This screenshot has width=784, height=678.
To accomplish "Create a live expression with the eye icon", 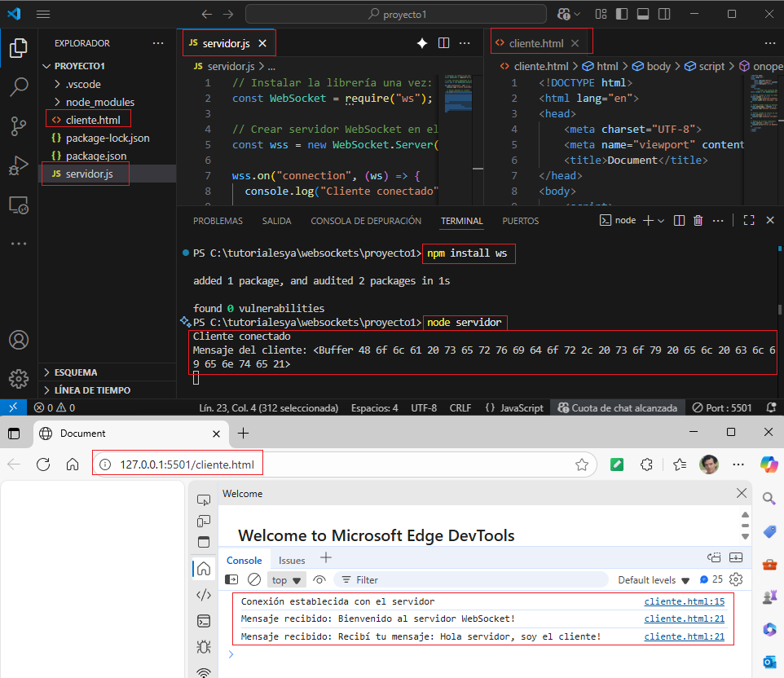I will (x=318, y=579).
